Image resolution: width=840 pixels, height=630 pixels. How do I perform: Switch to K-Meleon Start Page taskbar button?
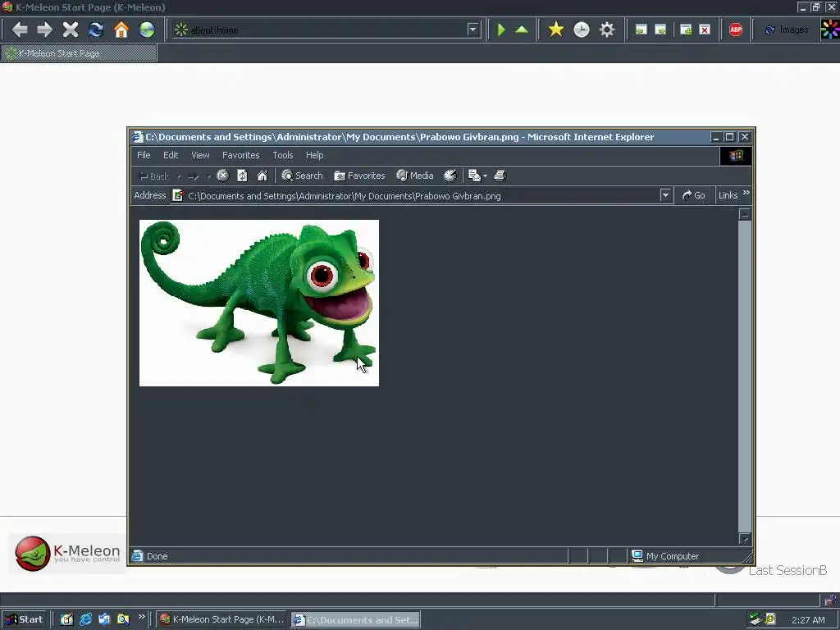221,619
